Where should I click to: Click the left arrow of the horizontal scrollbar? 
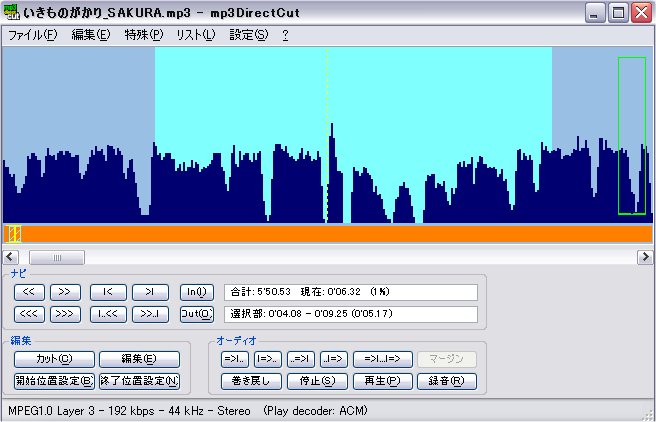(x=11, y=257)
